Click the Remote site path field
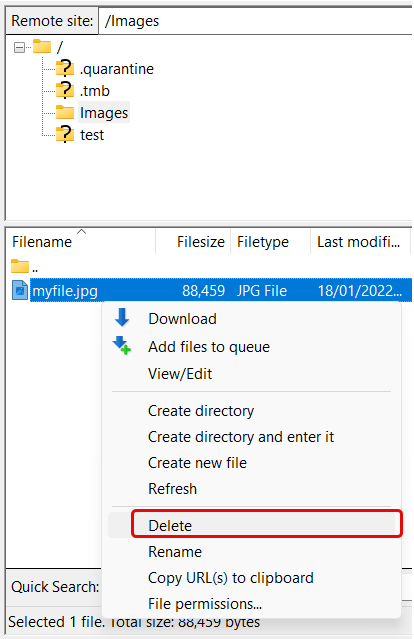The image size is (414, 639). (255, 21)
